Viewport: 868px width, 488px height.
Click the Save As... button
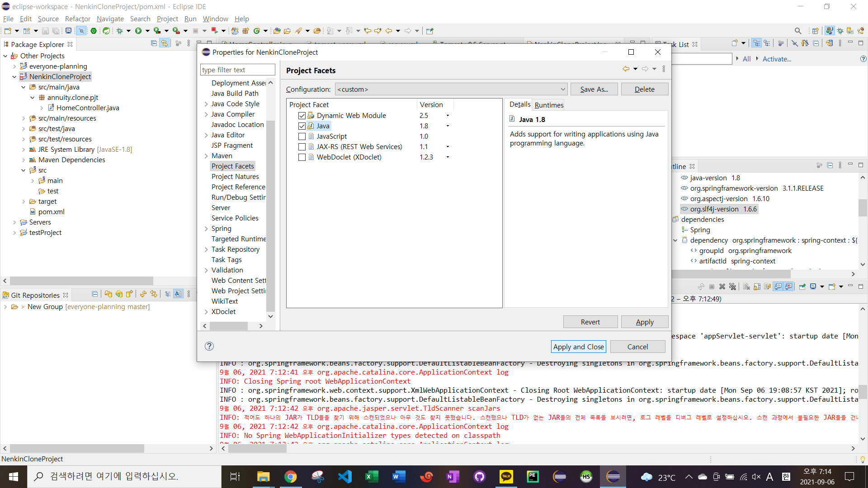tap(594, 89)
